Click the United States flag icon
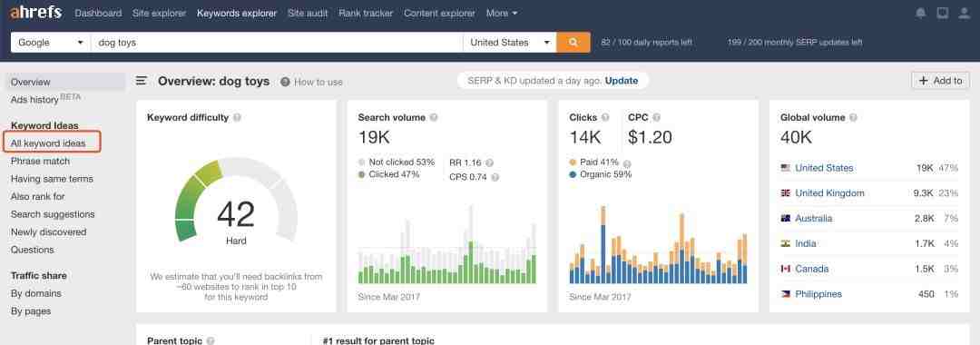This screenshot has width=980, height=345. coord(786,168)
